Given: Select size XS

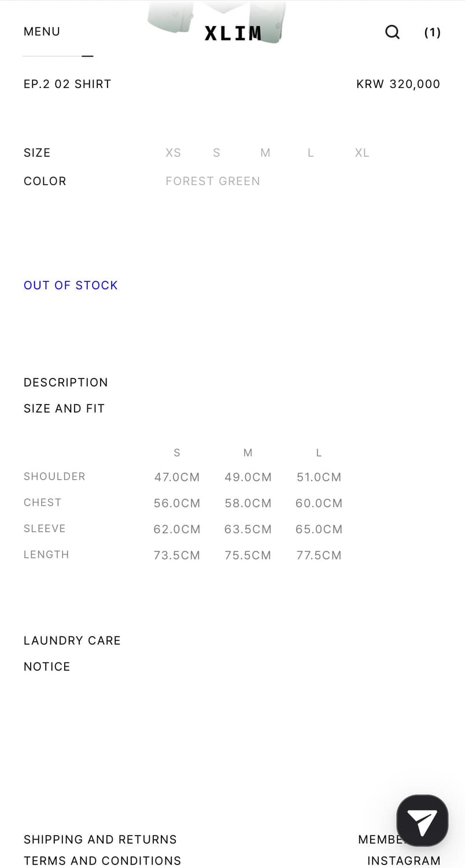Looking at the screenshot, I should click(x=173, y=153).
